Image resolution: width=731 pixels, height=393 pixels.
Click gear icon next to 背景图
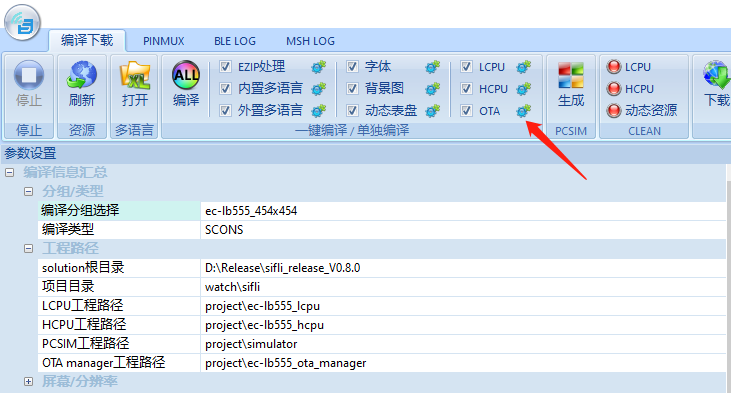[x=433, y=89]
